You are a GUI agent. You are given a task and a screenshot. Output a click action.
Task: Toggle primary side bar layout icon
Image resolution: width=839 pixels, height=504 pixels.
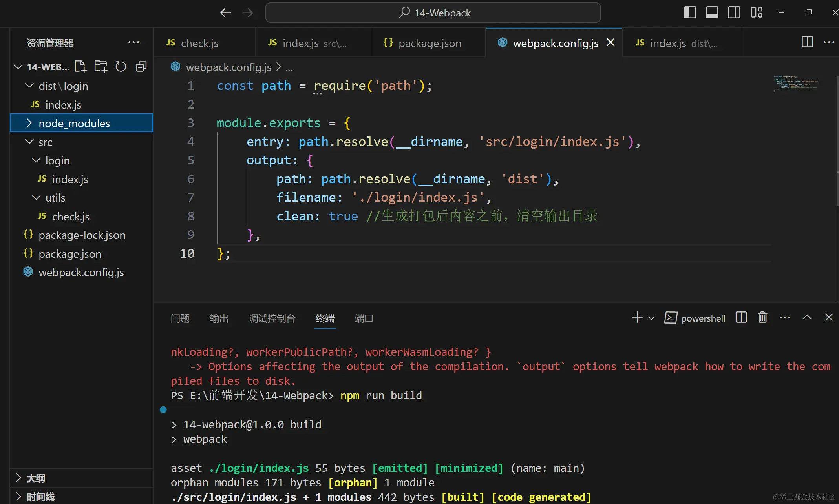pos(690,13)
